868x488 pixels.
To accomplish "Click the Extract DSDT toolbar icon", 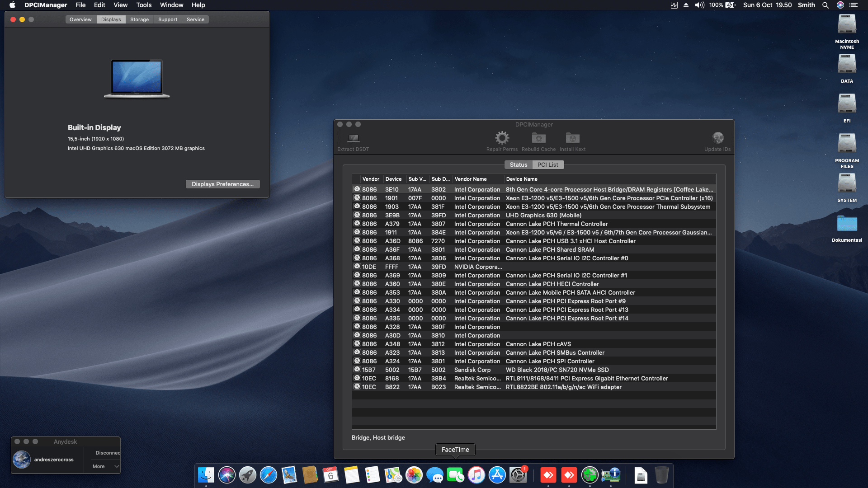I will tap(353, 140).
